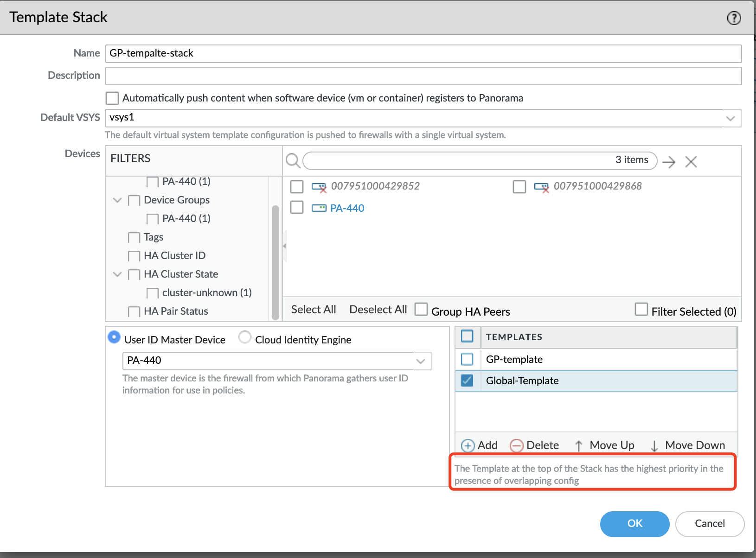Cancel the Template Stack dialog
This screenshot has width=756, height=558.
710,524
